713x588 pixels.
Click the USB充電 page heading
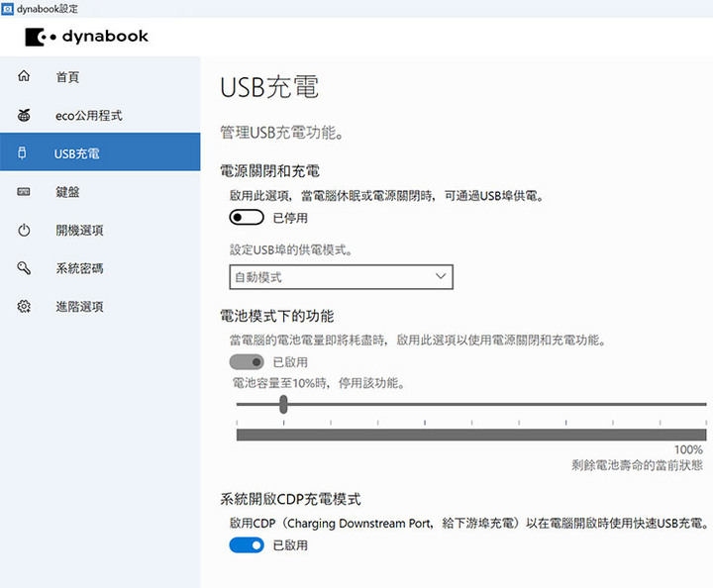tap(269, 87)
